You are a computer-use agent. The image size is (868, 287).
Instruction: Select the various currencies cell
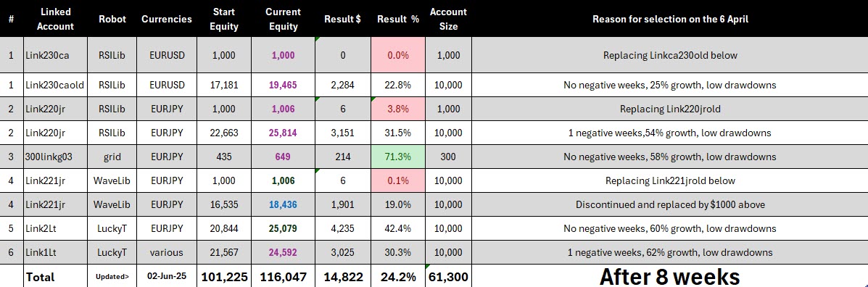click(x=166, y=252)
